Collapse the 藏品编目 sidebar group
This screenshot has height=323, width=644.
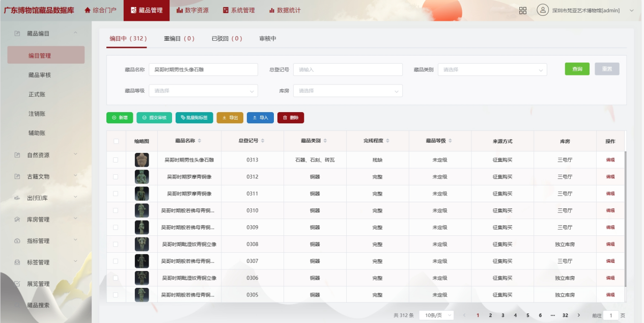76,34
